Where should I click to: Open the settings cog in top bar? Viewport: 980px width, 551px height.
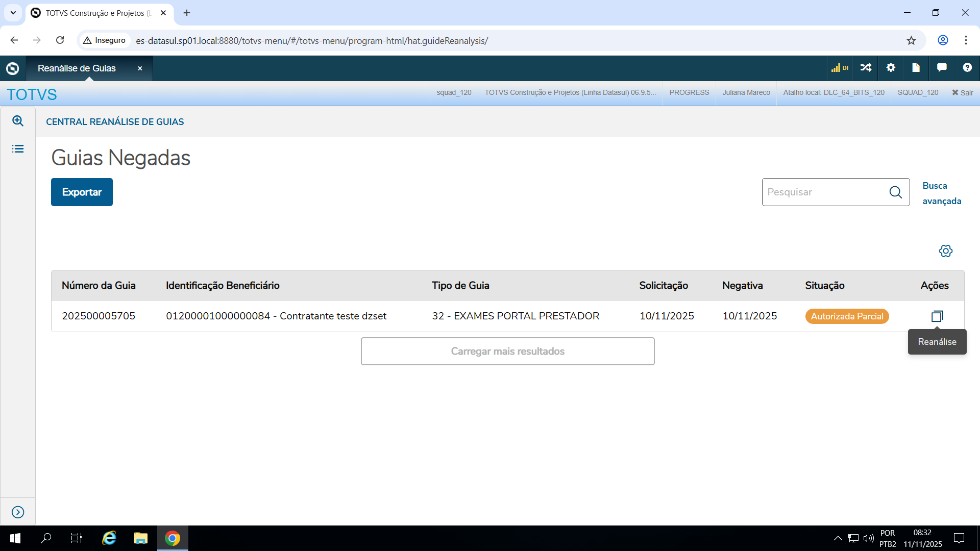click(891, 68)
